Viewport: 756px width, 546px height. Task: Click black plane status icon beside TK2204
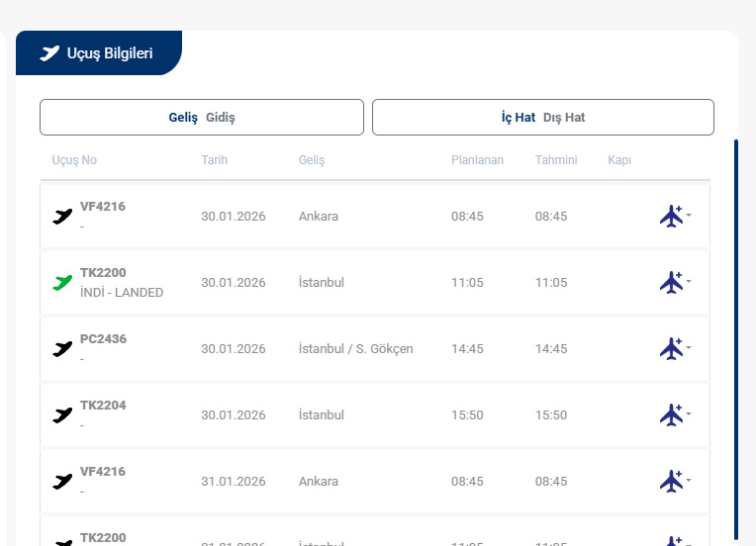(62, 415)
